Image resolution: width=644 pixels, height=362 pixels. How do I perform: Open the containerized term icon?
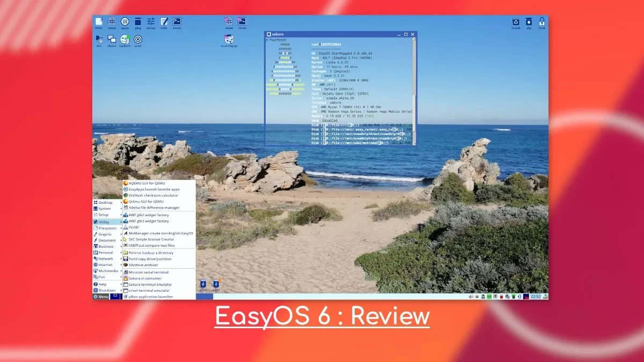[242, 22]
